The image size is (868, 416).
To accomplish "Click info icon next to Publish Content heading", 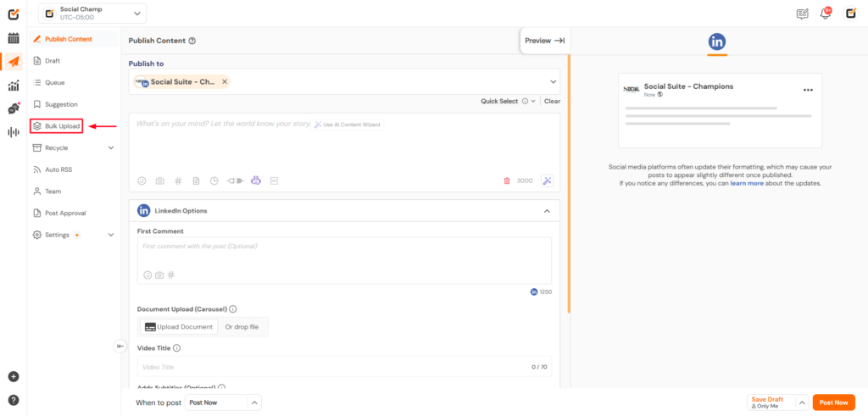I will (x=192, y=41).
